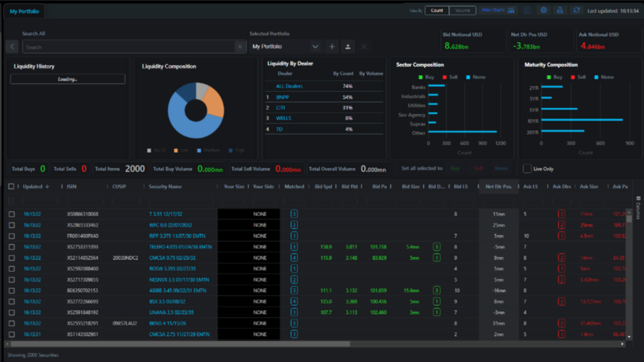Toggle Buy legend in Sector Composition
Viewport: 644px width, 362px height.
tap(426, 77)
